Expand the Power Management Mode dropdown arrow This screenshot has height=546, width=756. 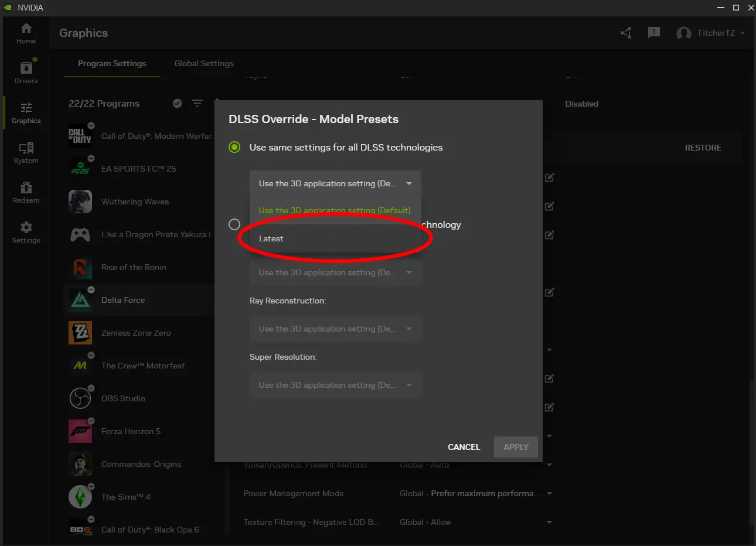[550, 494]
